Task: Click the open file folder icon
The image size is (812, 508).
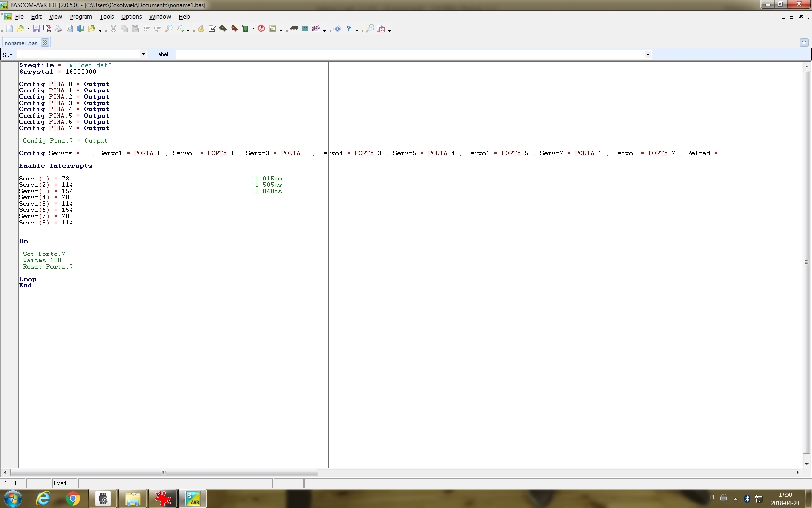Action: coord(20,29)
